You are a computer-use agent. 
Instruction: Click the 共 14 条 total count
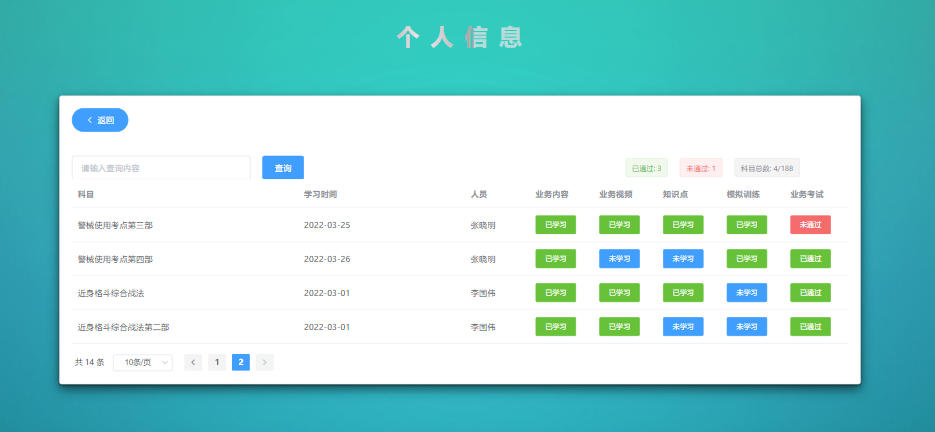tap(89, 362)
